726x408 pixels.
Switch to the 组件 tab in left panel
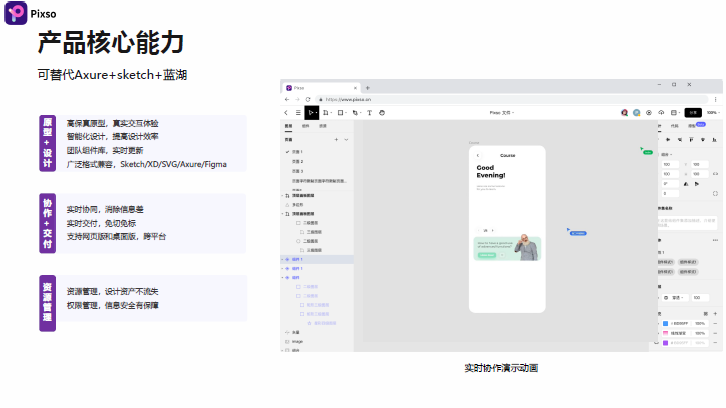click(x=305, y=126)
